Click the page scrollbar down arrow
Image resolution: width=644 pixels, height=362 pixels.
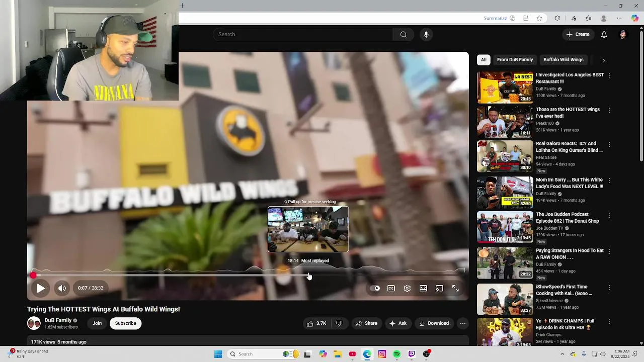click(x=641, y=343)
